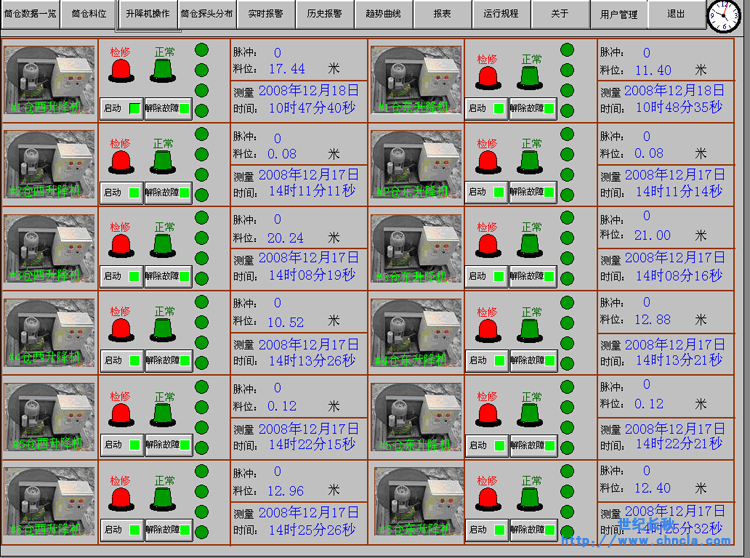Image resolution: width=750 pixels, height=558 pixels.
Task: Click the 退出 button
Action: (676, 14)
